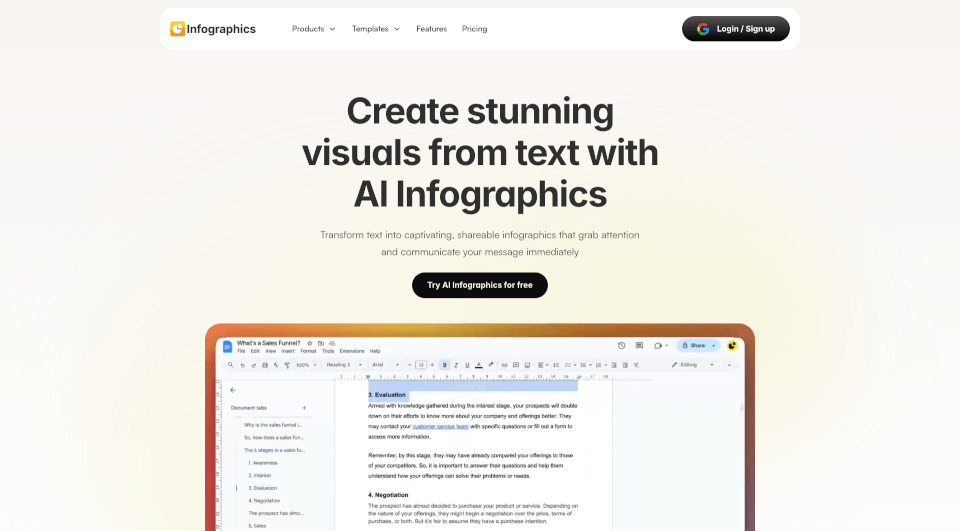Screen dimensions: 960x531
Task: Click the back arrow in document sidebar
Action: 233,390
